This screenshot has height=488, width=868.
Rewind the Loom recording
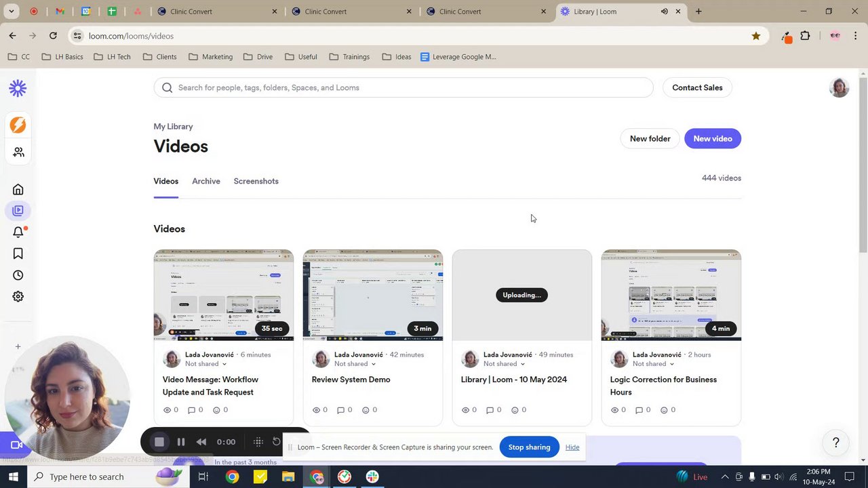201,442
